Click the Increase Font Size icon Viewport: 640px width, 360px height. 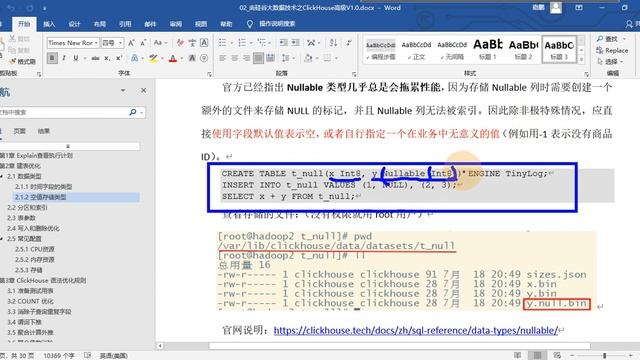131,42
